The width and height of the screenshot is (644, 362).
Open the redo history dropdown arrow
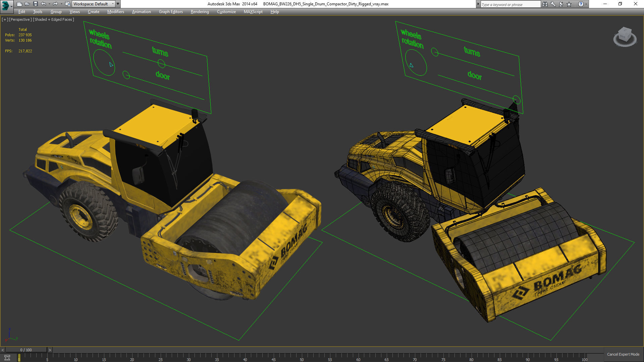(x=61, y=4)
